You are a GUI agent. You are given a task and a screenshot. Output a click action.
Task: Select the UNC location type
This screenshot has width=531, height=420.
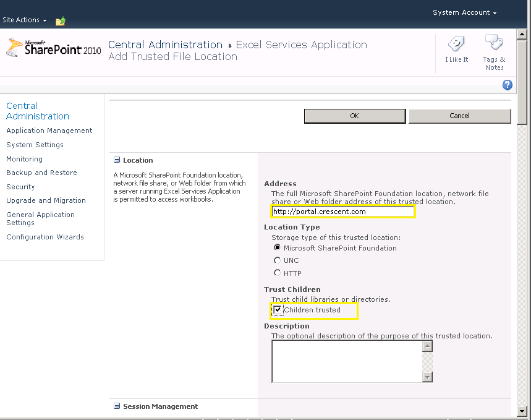tap(277, 260)
